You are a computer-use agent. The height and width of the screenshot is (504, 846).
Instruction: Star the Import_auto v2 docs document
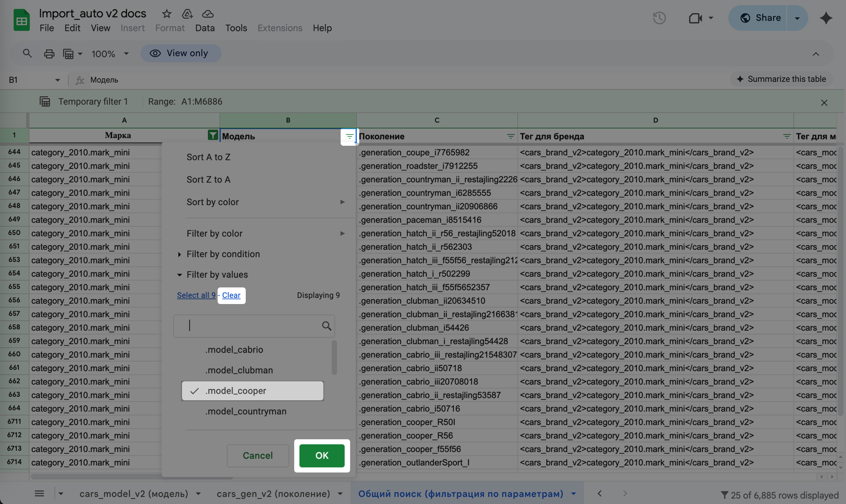166,14
